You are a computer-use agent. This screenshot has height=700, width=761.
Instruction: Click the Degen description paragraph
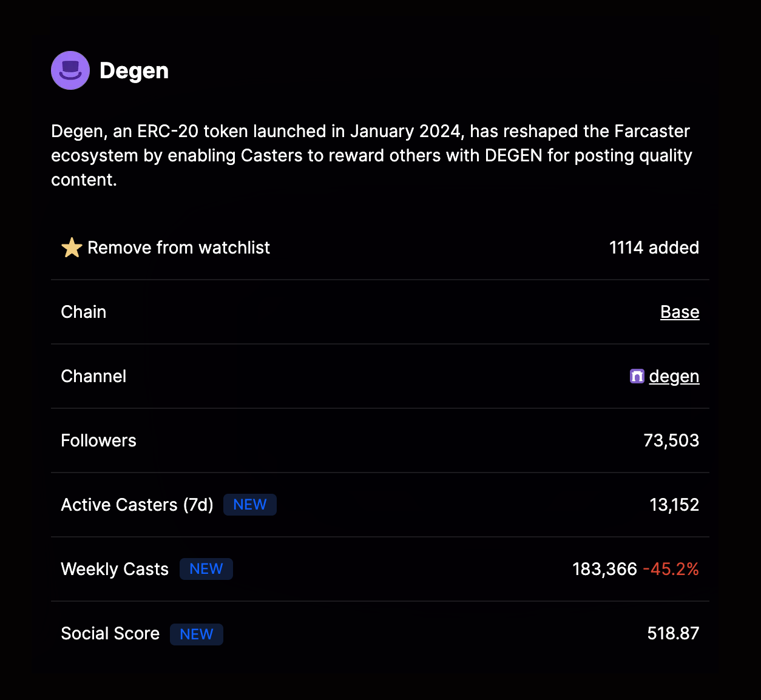click(x=371, y=155)
